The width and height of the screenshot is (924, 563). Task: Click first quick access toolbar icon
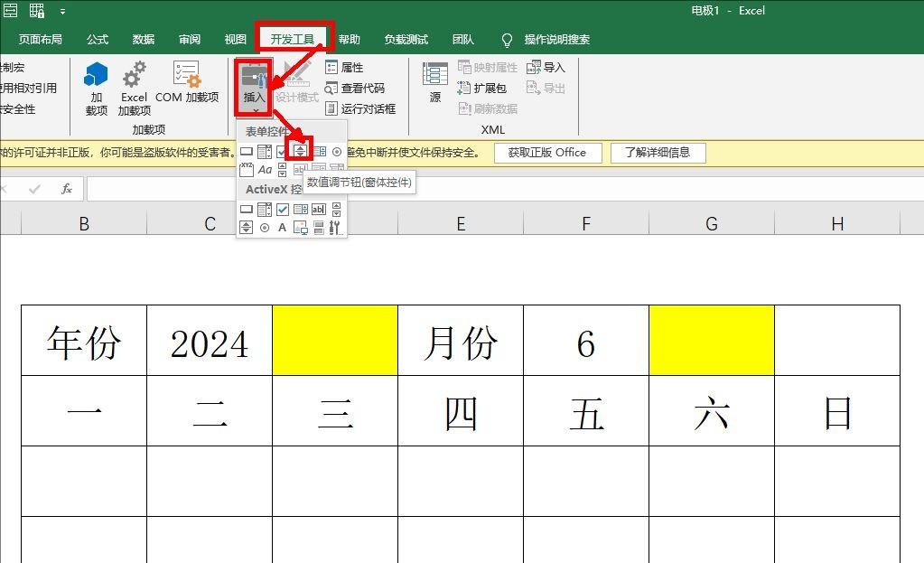tap(10, 10)
